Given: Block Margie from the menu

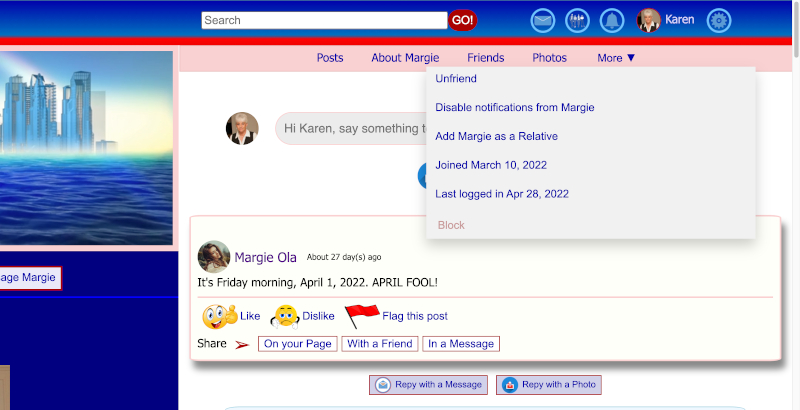Looking at the screenshot, I should point(451,225).
